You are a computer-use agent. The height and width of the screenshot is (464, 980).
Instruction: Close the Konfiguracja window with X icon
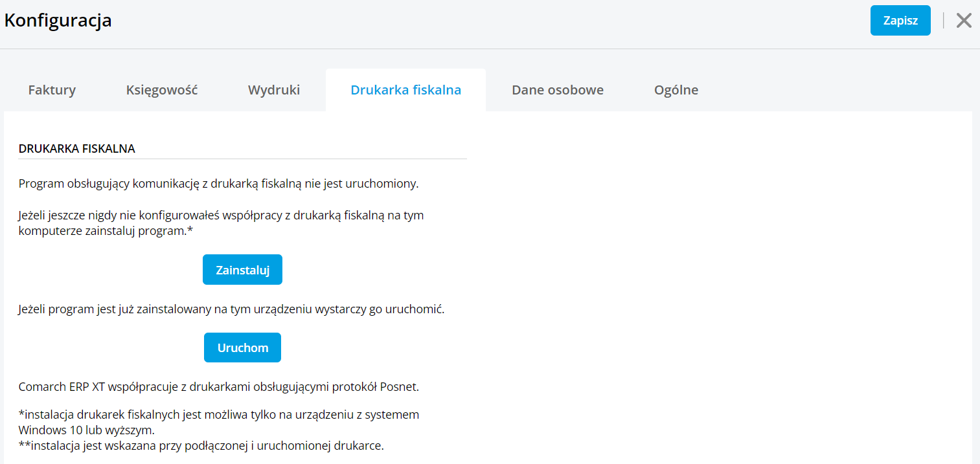coord(964,21)
